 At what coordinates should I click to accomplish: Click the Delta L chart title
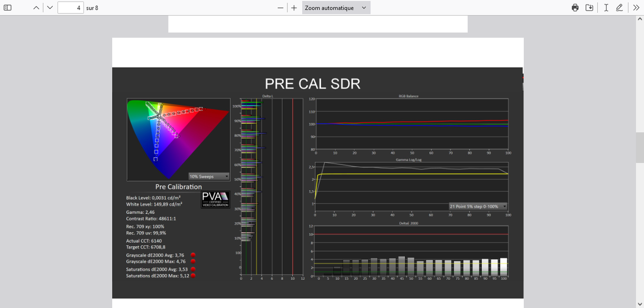(268, 96)
